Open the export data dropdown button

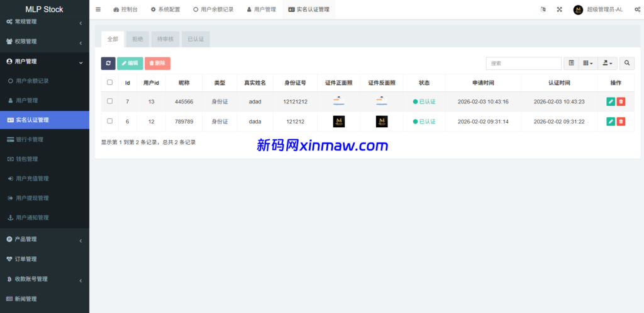point(608,64)
